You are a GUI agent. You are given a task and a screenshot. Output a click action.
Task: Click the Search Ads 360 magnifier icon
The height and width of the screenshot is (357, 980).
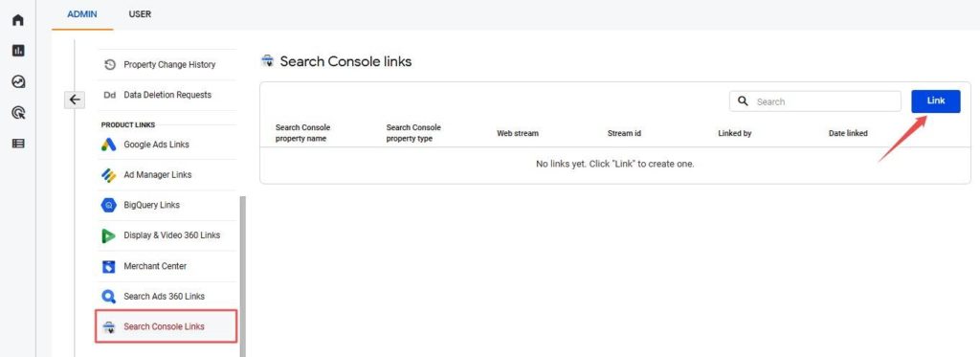(109, 297)
